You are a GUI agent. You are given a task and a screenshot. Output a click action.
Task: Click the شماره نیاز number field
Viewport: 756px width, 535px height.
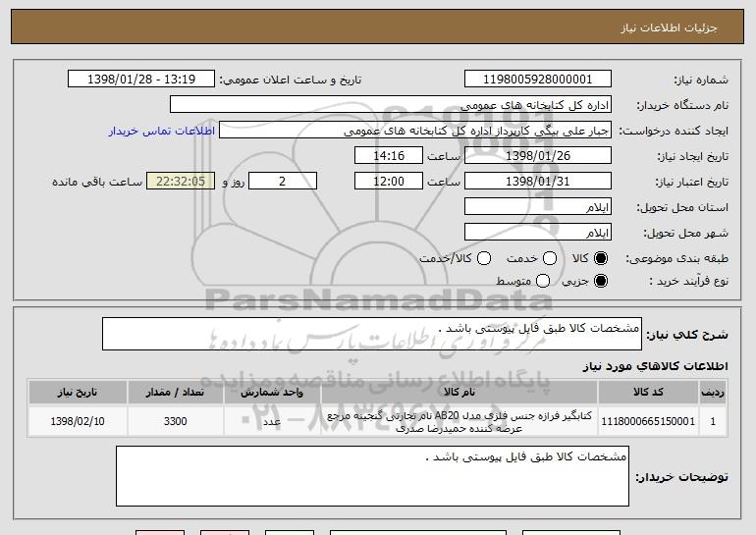pos(536,80)
